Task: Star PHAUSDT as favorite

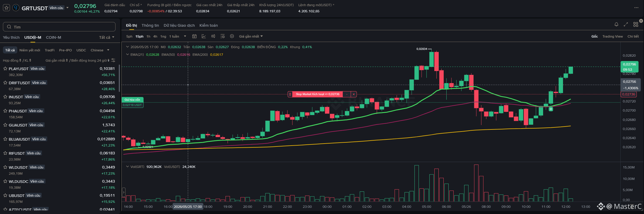Action: [x=5, y=111]
